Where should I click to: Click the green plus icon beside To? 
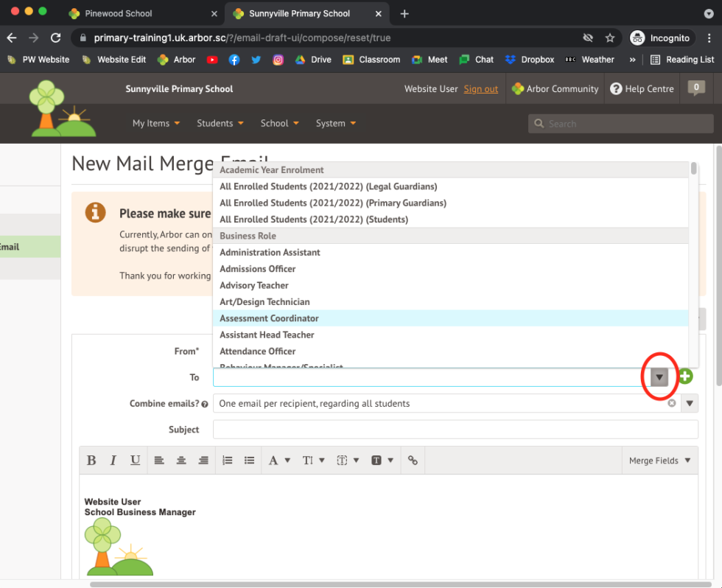pos(686,377)
